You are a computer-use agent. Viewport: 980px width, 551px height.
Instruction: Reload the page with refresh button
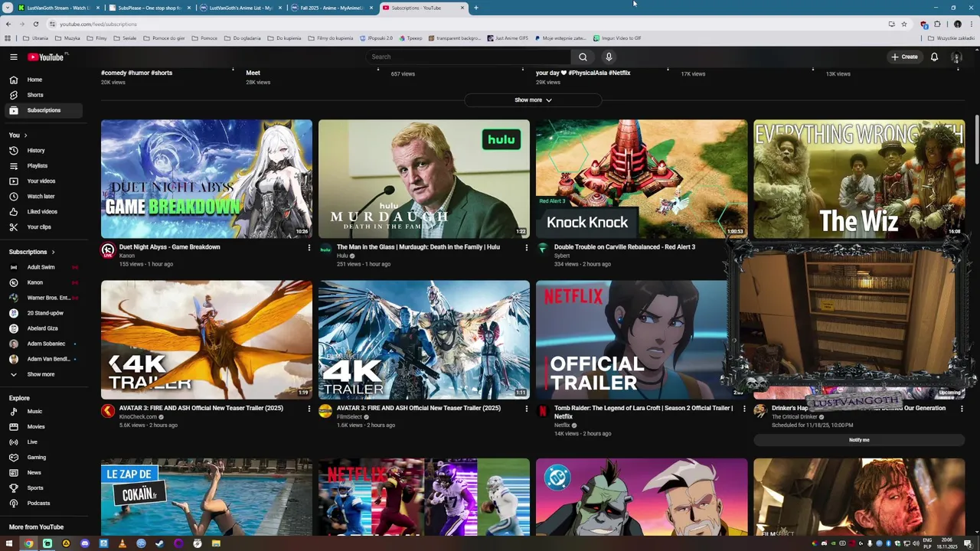[35, 24]
